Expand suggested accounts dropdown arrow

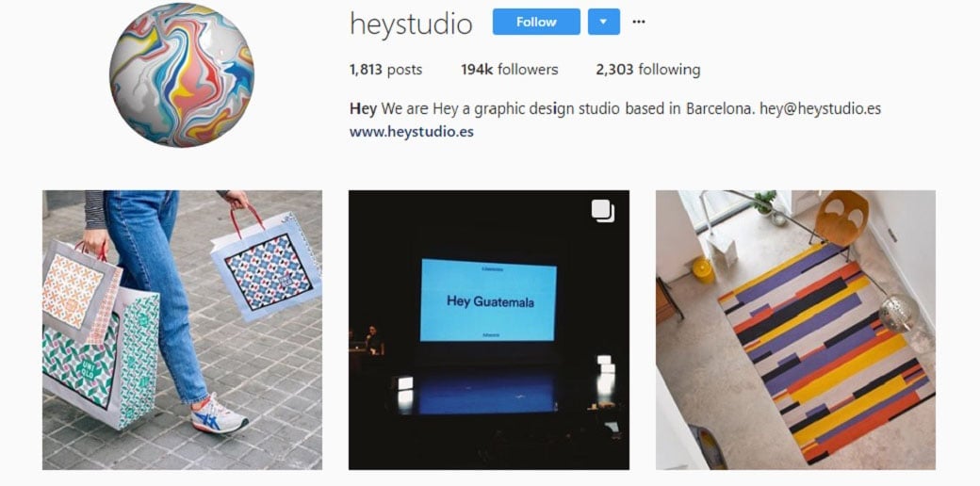604,22
